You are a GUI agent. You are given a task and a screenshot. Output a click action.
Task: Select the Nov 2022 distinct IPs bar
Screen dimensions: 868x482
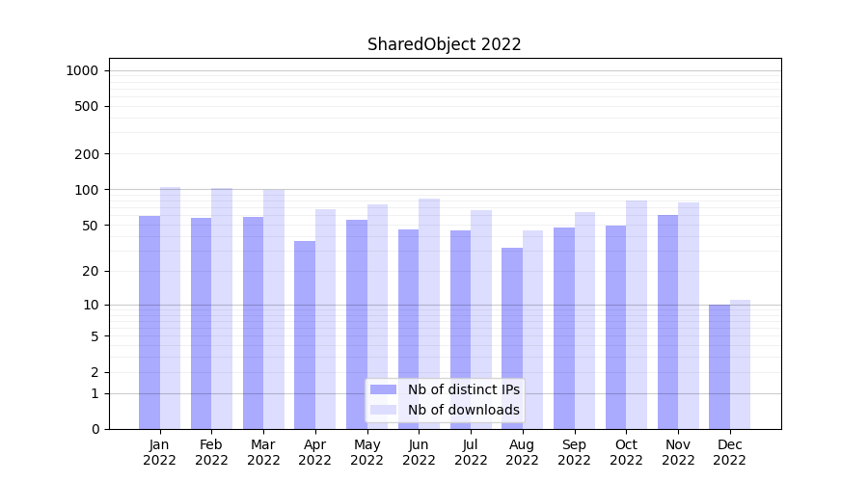tap(667, 322)
